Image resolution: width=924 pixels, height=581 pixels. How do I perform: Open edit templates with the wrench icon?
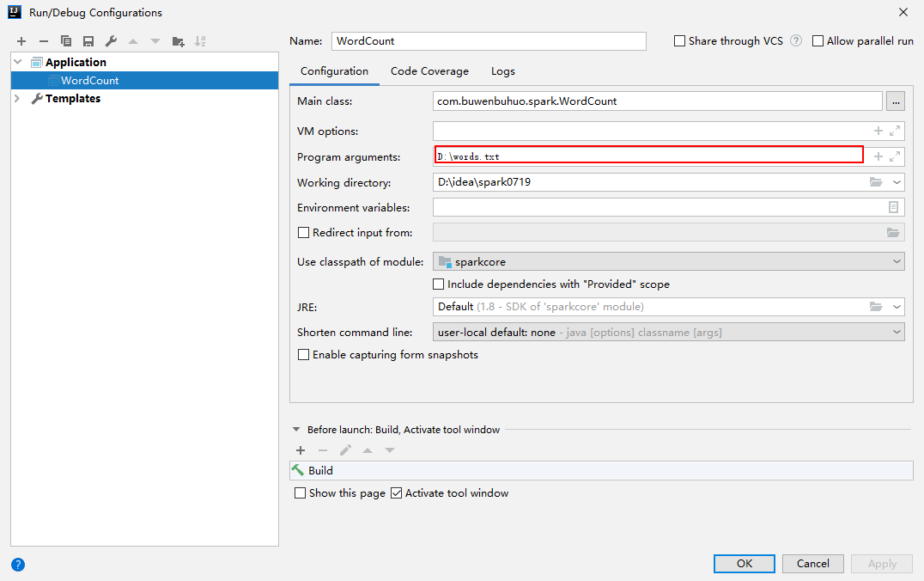pos(111,41)
